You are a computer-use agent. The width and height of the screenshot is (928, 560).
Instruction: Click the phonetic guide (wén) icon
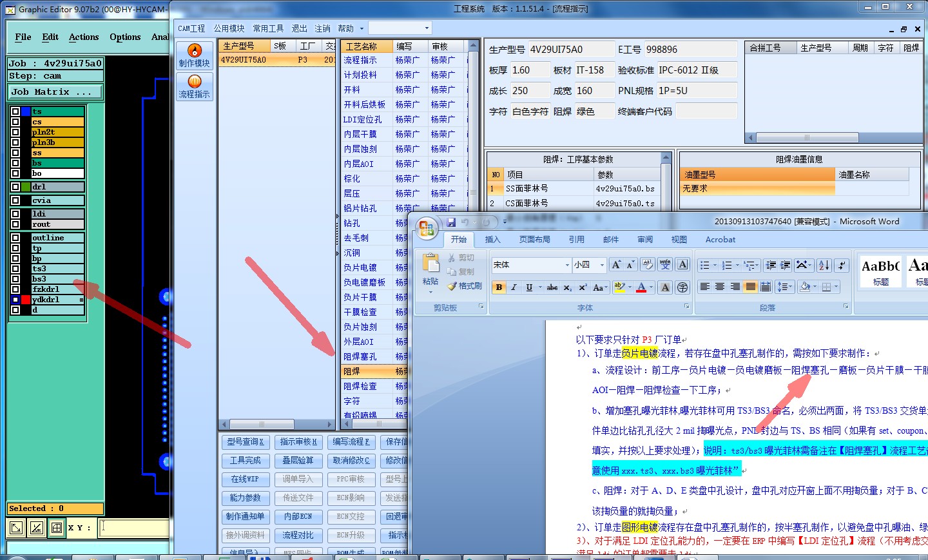coord(665,265)
